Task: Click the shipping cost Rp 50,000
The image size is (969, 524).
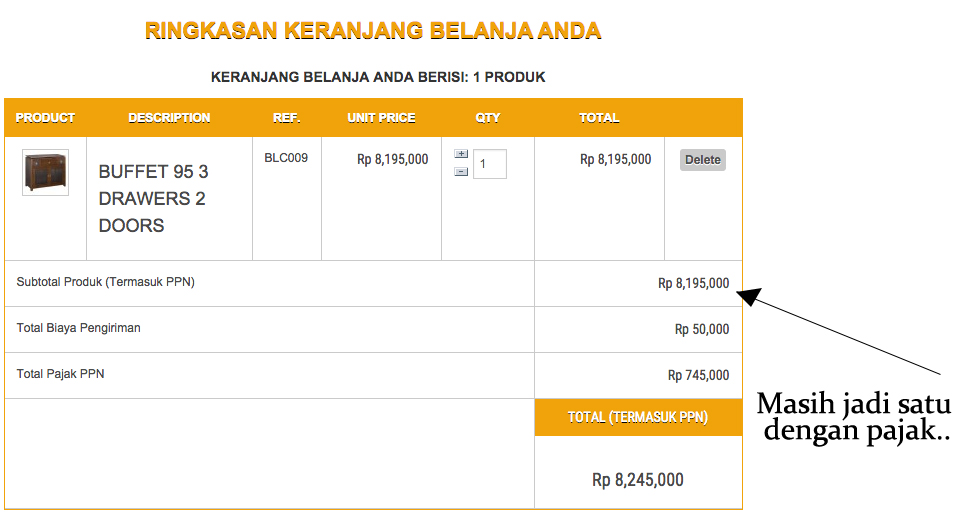Action: tap(701, 329)
